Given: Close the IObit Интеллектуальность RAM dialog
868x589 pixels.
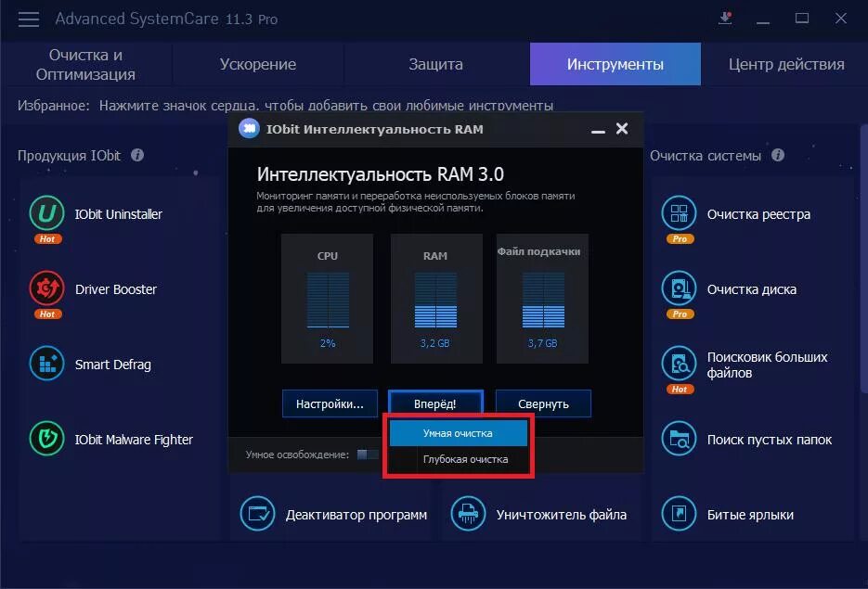Looking at the screenshot, I should coord(622,129).
